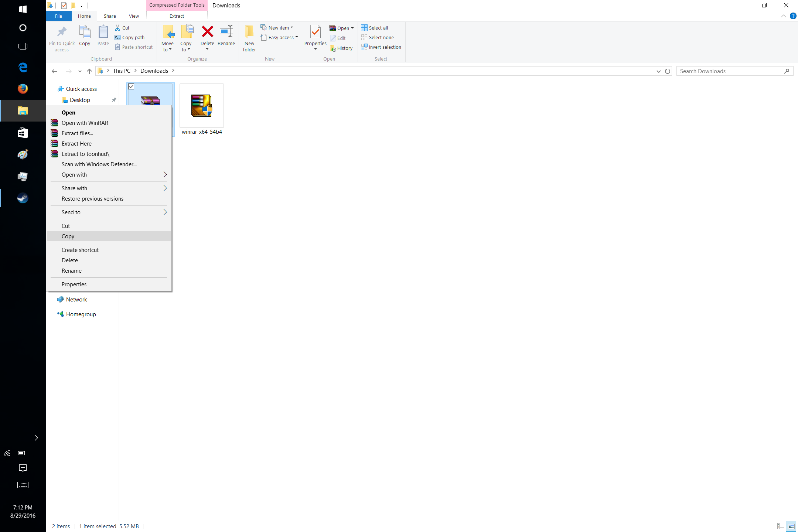Click the red Delete icon in ribbon

(207, 32)
